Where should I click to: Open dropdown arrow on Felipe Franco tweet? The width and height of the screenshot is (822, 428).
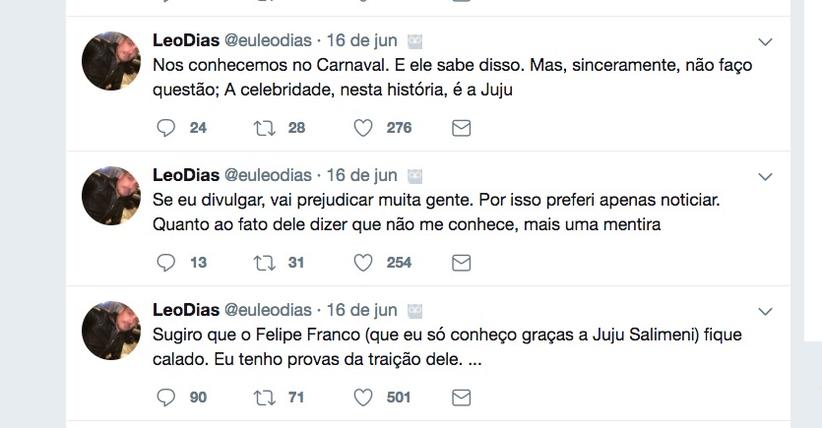766,311
